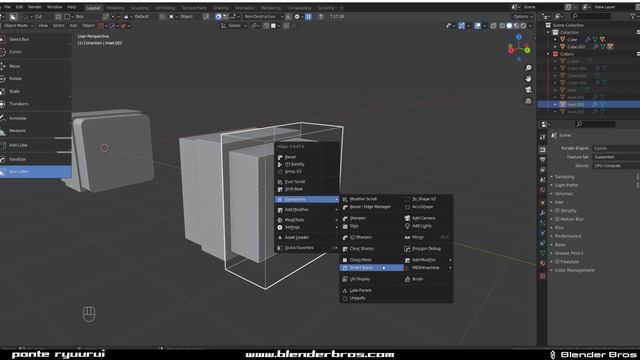
Task: Toggle the Motion Blur checkbox
Action: coord(557,219)
